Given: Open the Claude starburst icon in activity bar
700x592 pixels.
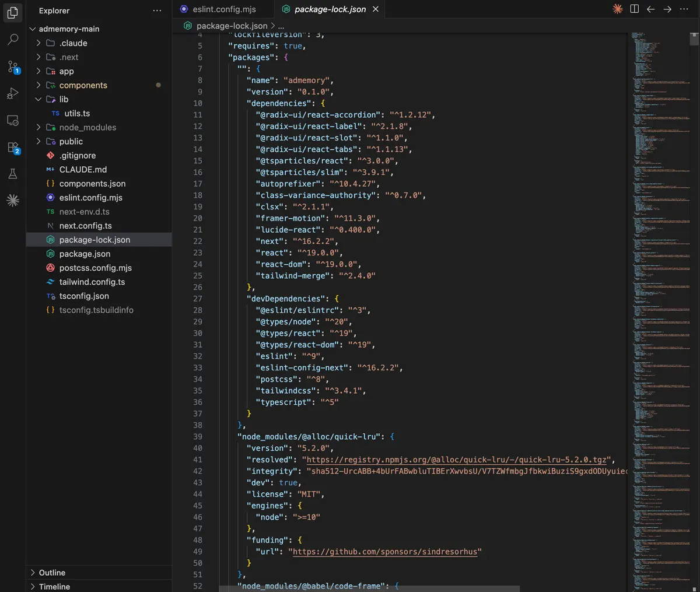Looking at the screenshot, I should 13,201.
